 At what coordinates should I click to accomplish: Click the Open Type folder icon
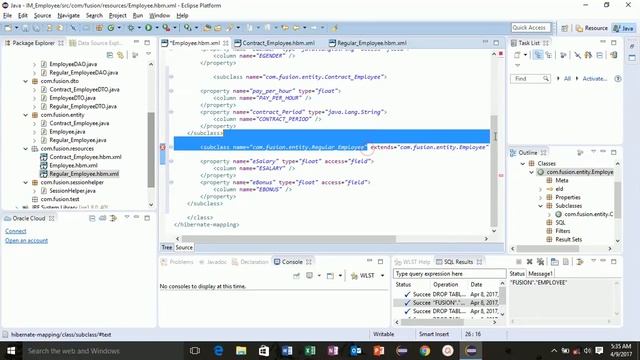tap(207, 28)
